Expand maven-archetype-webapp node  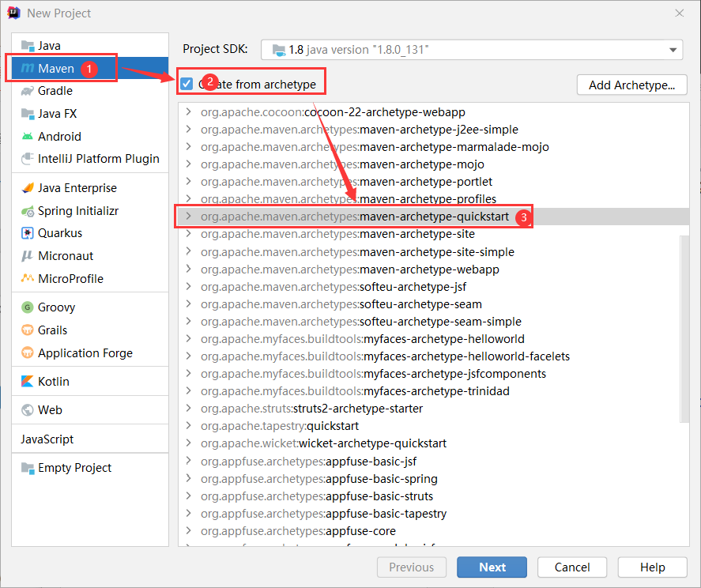click(x=189, y=269)
